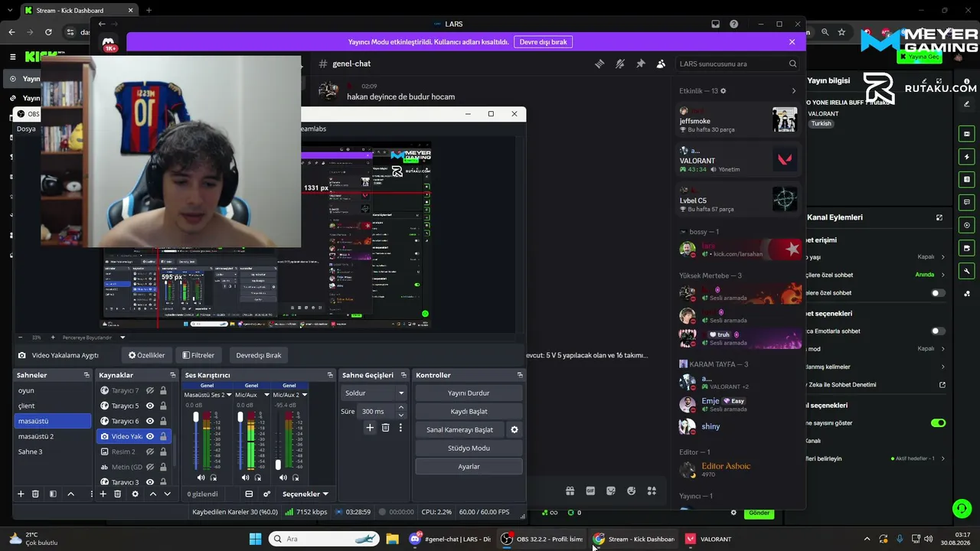The width and height of the screenshot is (980, 551).
Task: Delete the scene transition in Sahne Geçişleri
Action: coord(385,428)
